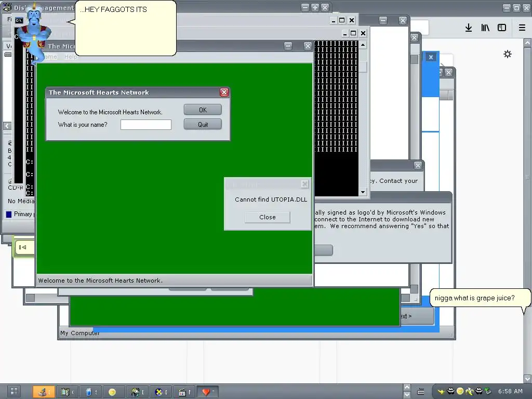Open the Start button on the taskbar
Image resolution: width=532 pixels, height=399 pixels.
point(14,391)
